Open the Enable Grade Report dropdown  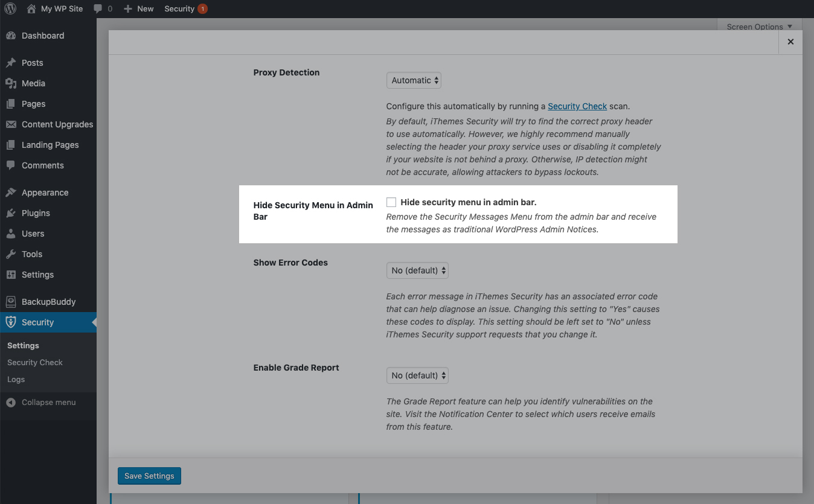(417, 375)
